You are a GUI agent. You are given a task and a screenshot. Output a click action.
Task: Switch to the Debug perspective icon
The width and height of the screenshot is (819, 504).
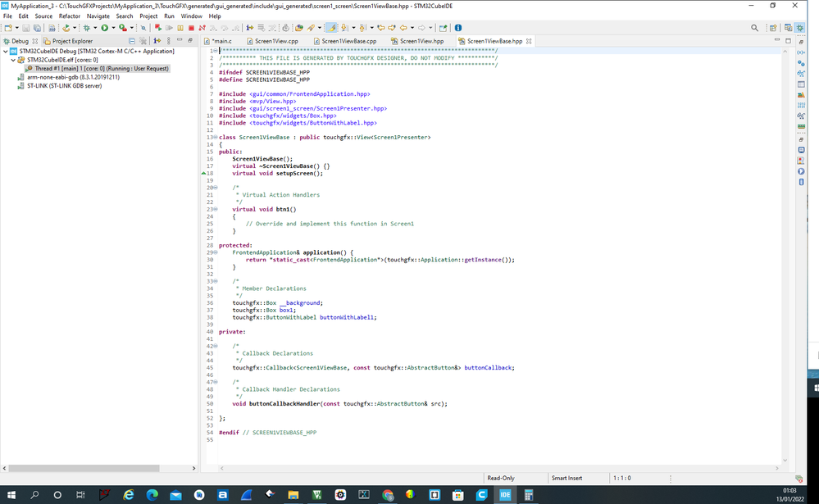tap(799, 28)
